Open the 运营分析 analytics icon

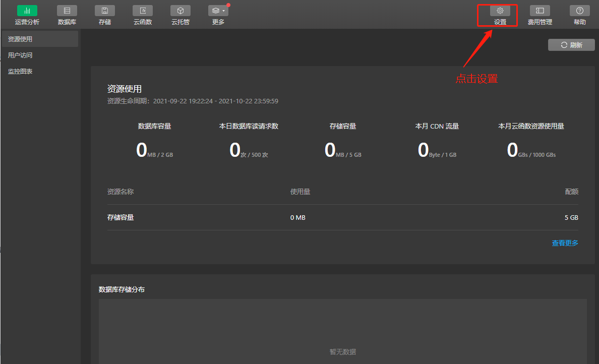(x=27, y=11)
